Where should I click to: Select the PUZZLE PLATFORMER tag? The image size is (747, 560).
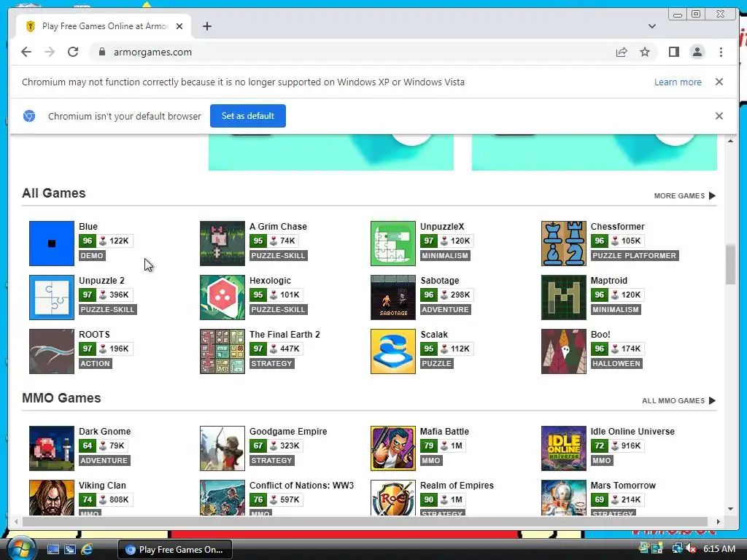tap(634, 256)
